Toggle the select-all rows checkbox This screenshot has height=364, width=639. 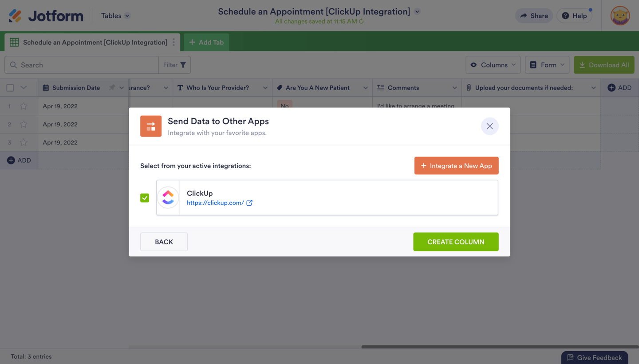(x=10, y=88)
